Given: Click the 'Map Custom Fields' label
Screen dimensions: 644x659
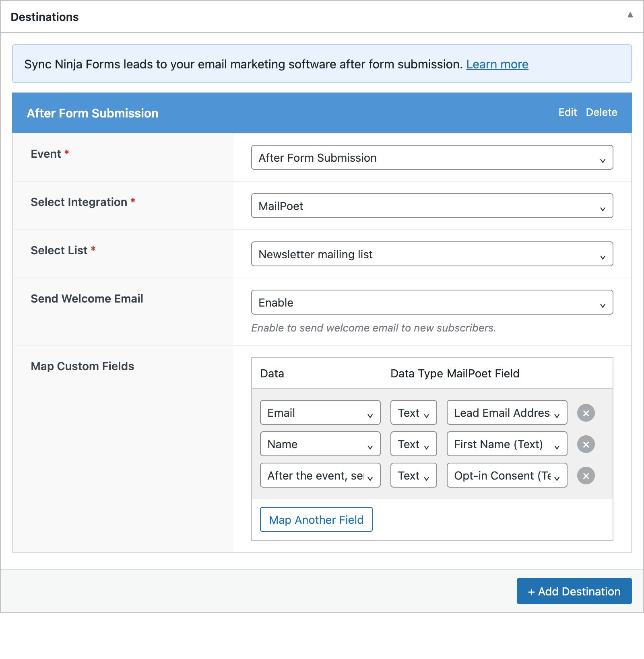Looking at the screenshot, I should 83,366.
